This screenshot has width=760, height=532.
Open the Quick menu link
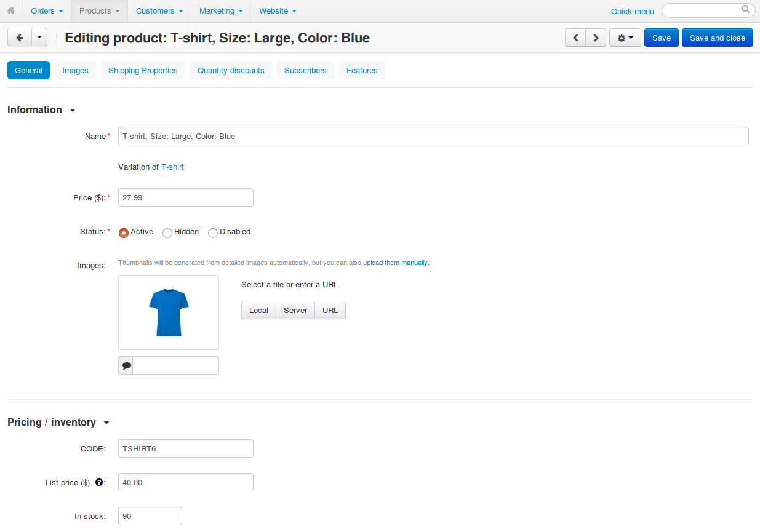(x=633, y=11)
